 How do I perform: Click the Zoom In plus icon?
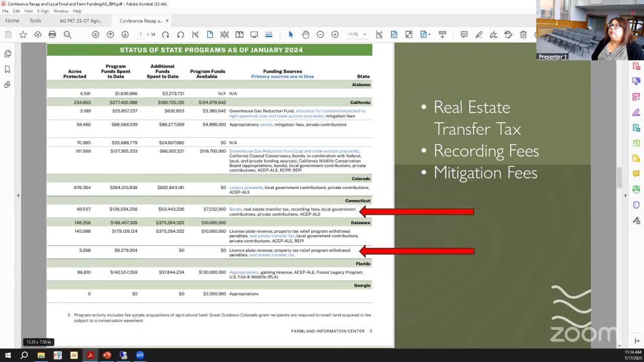coord(335,34)
